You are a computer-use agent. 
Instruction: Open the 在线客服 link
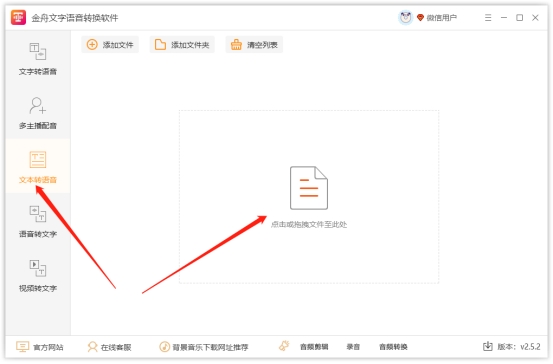(x=116, y=347)
